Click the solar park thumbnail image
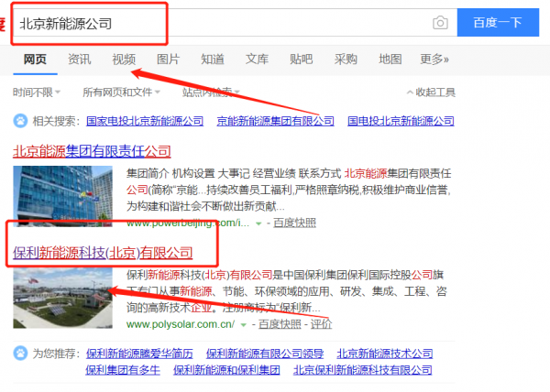Viewport: 550px width, 392px height. 62,298
